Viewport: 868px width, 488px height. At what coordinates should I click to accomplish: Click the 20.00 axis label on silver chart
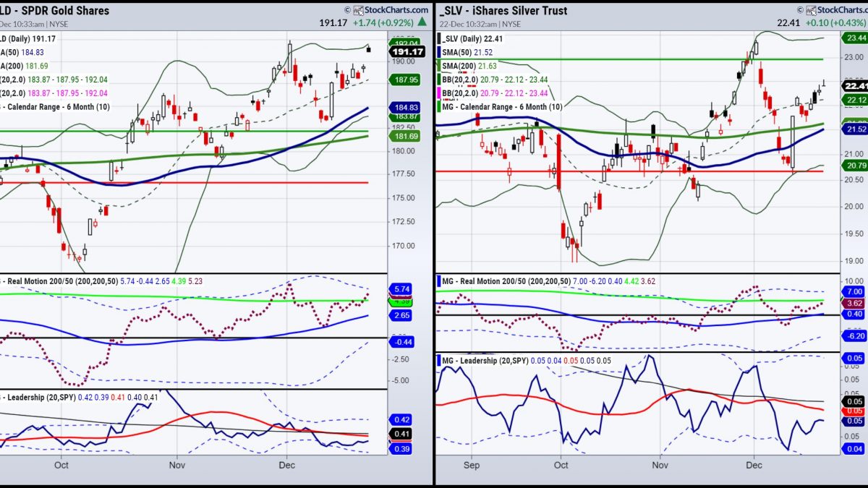(855, 207)
